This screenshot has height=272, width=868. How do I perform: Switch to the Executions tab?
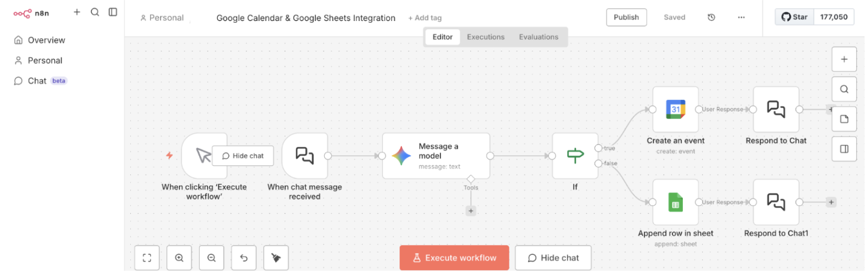click(485, 37)
